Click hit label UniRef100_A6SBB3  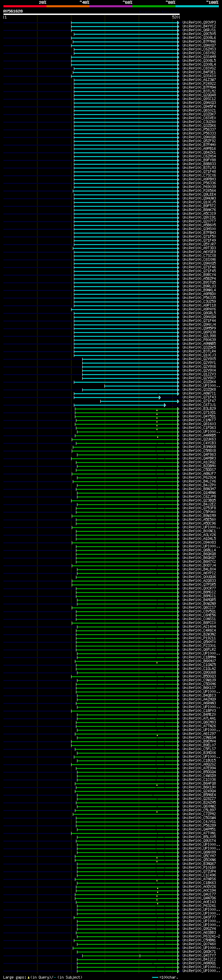(199, 932)
